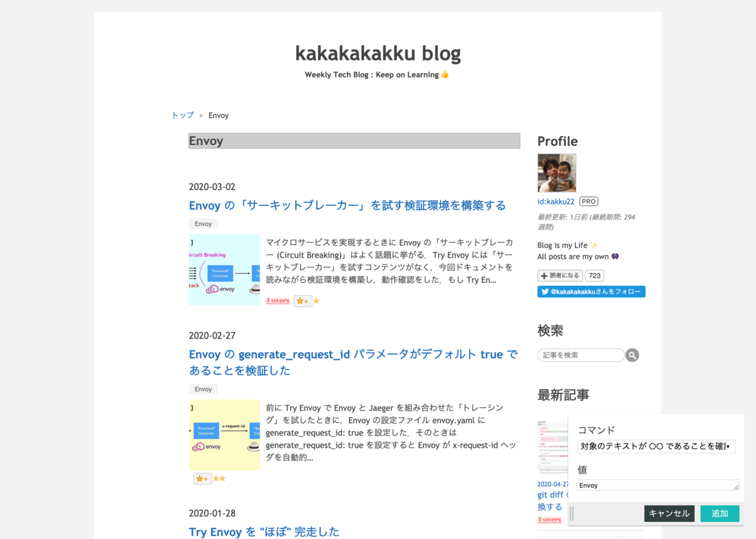Click the 読者になる subscribe button
Viewport: 756px width, 539px height.
point(560,276)
